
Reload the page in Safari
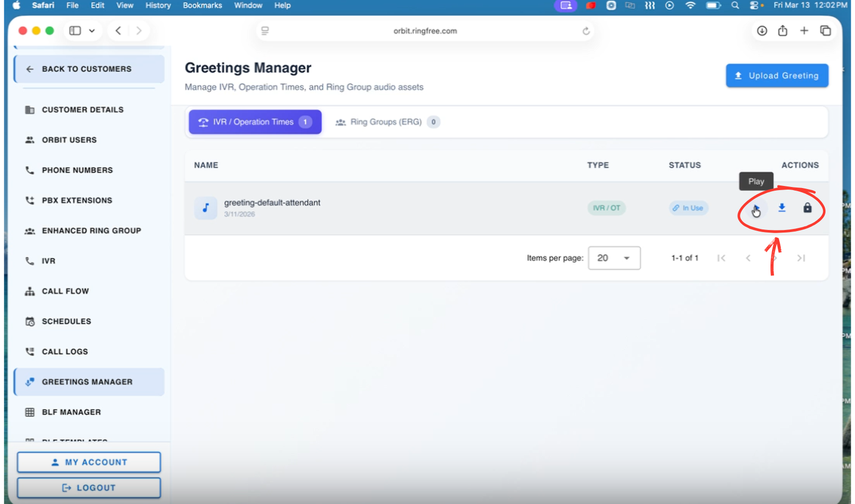(586, 31)
